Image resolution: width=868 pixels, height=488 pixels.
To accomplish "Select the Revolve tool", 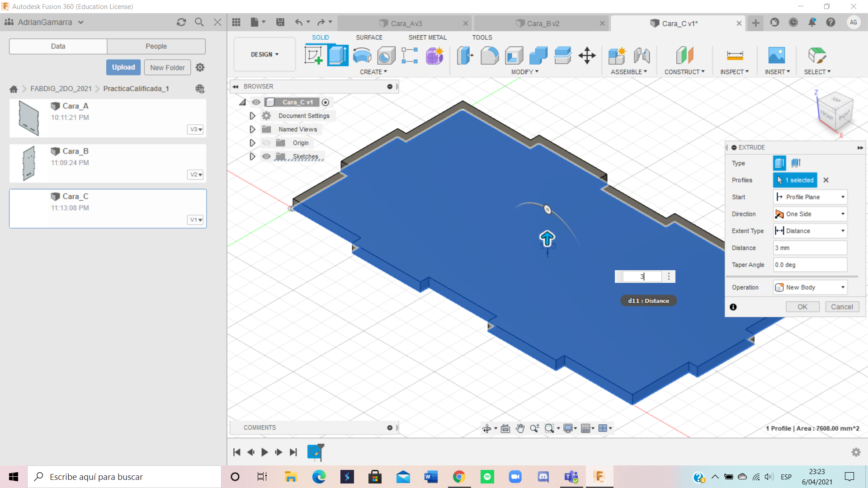I will coord(362,56).
